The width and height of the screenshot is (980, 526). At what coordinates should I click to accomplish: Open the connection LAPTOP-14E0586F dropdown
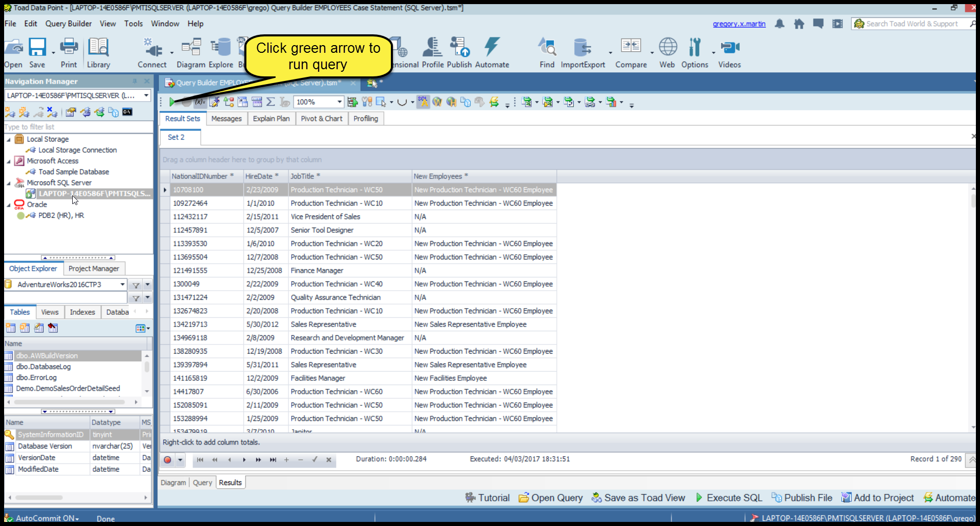coord(146,95)
